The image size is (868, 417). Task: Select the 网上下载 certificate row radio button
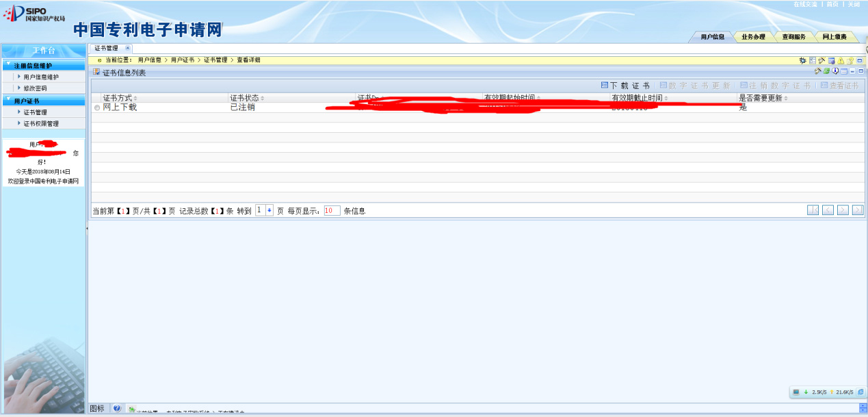tap(97, 108)
